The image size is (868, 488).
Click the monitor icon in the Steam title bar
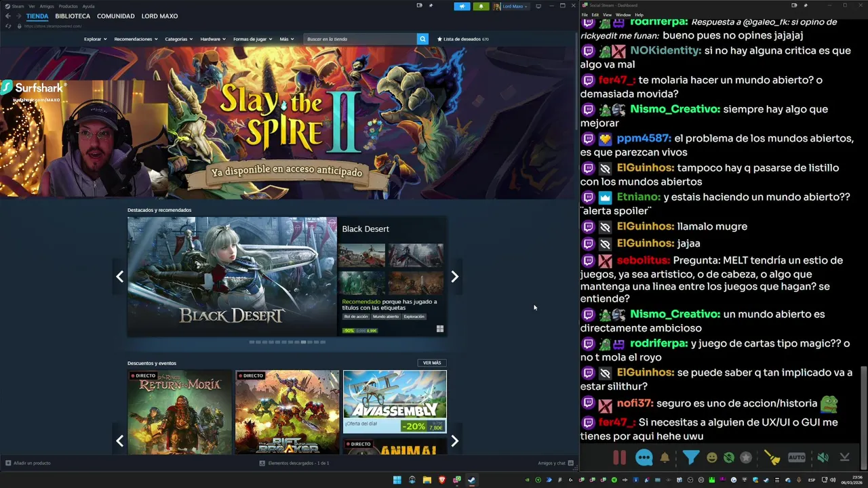[x=538, y=6]
